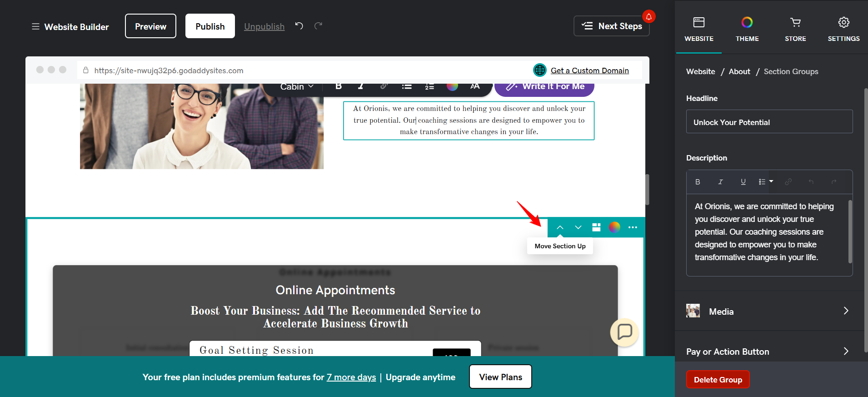Click the Section Groups breadcrumb text
868x397 pixels.
point(791,71)
